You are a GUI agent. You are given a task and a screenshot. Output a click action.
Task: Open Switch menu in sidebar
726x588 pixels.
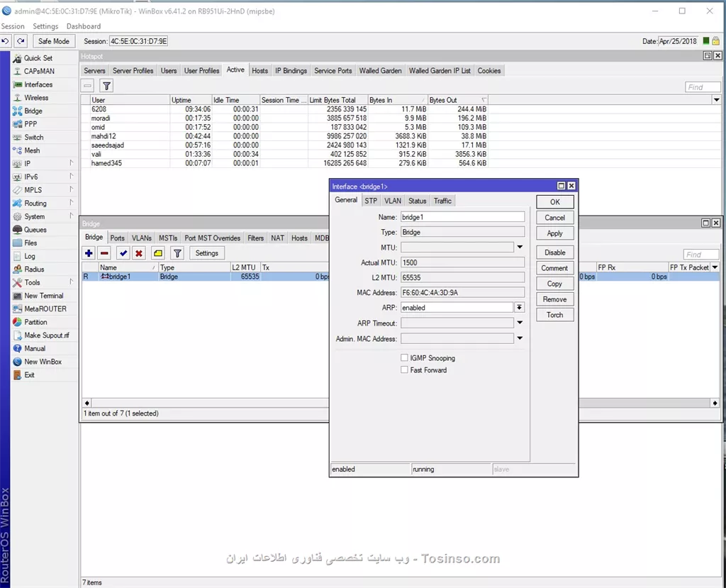point(34,137)
